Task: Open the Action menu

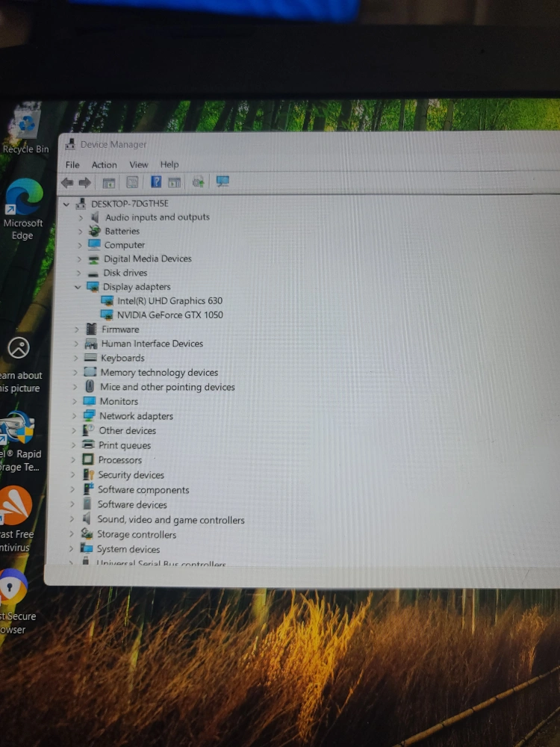Action: [x=105, y=165]
